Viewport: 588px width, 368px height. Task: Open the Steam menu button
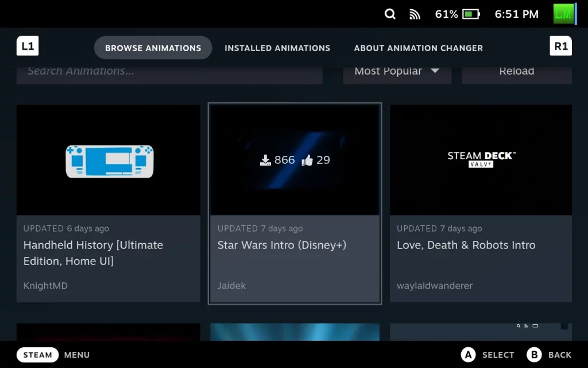[37, 355]
